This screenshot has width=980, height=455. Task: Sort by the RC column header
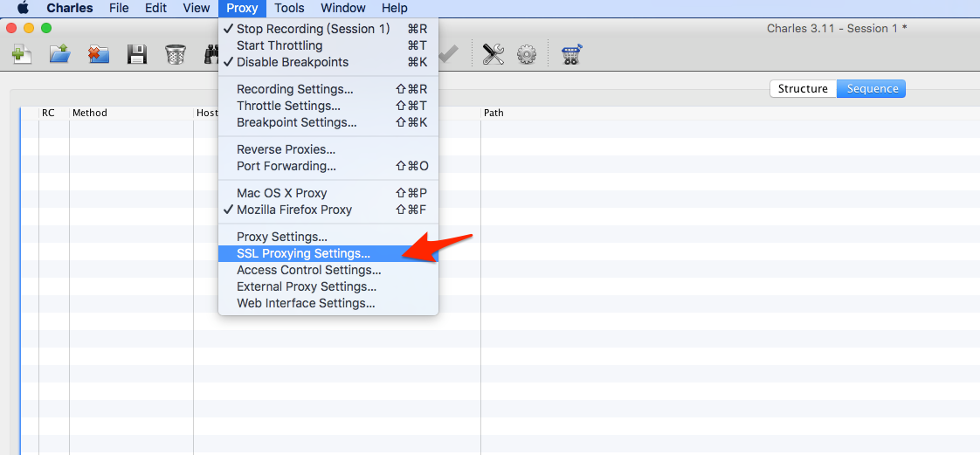pos(54,114)
